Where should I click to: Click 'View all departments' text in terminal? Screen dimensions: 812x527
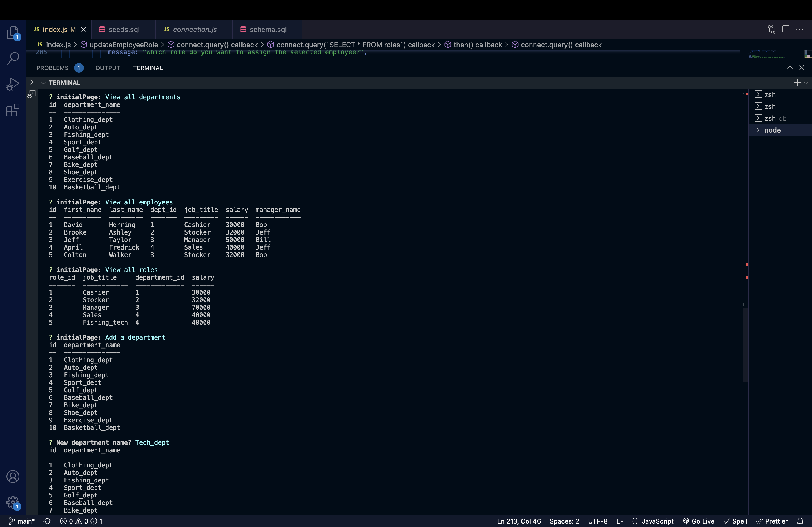click(143, 97)
